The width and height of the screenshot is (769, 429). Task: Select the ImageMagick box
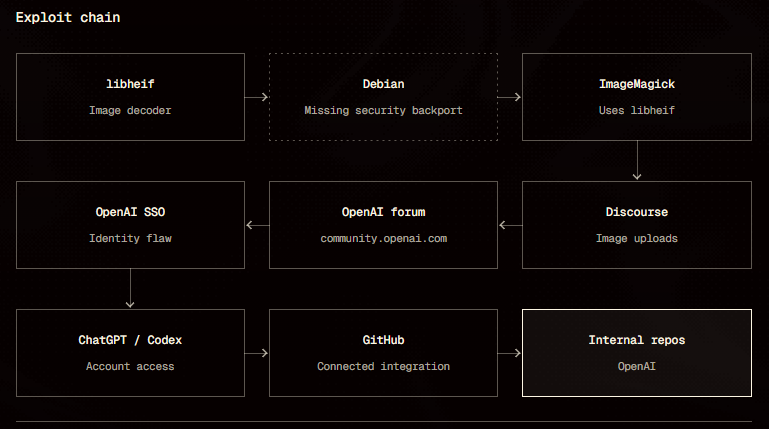(637, 97)
